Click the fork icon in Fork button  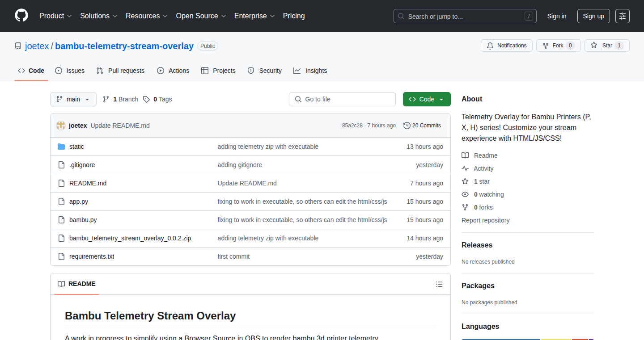click(545, 46)
